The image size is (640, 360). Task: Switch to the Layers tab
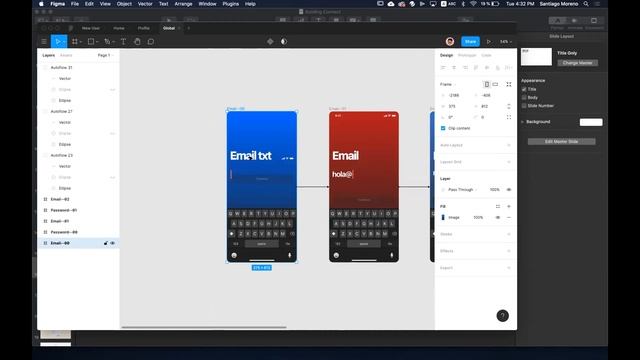49,55
